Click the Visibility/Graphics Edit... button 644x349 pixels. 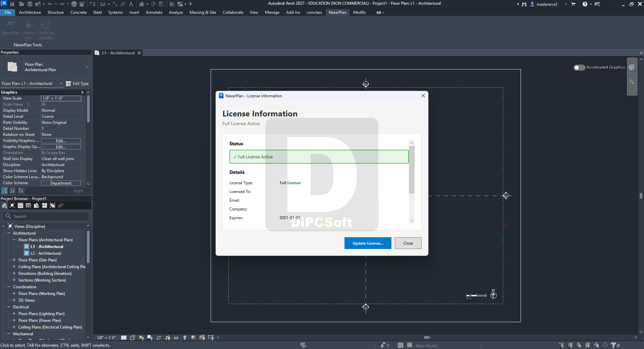tap(61, 141)
